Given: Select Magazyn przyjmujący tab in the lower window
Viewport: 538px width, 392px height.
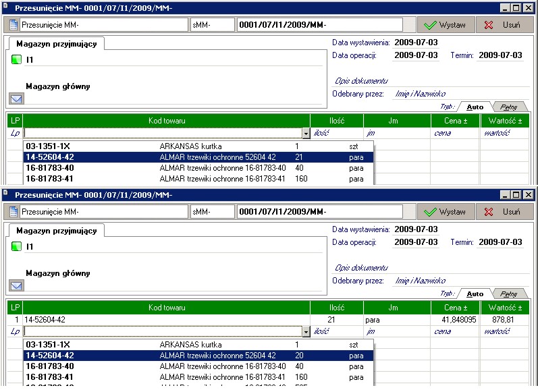Looking at the screenshot, I should coord(57,231).
